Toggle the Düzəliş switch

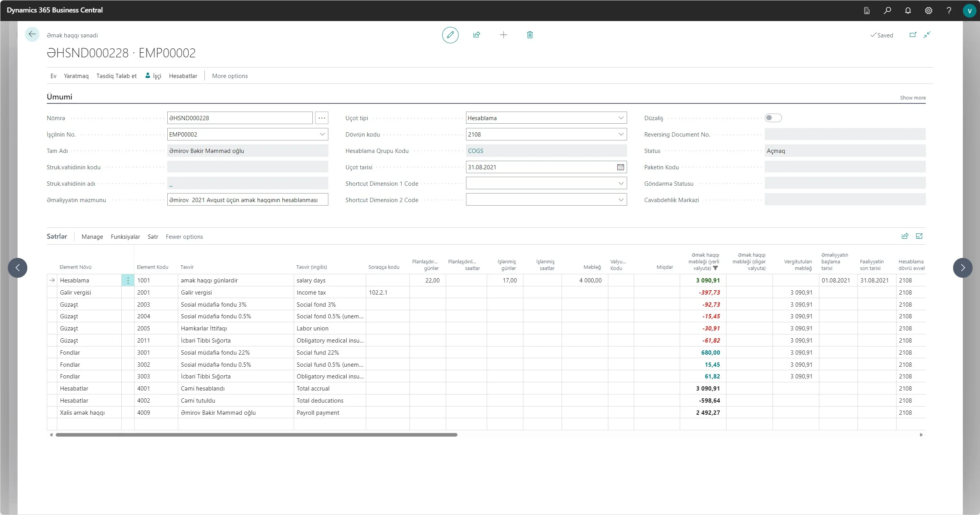pyautogui.click(x=773, y=118)
